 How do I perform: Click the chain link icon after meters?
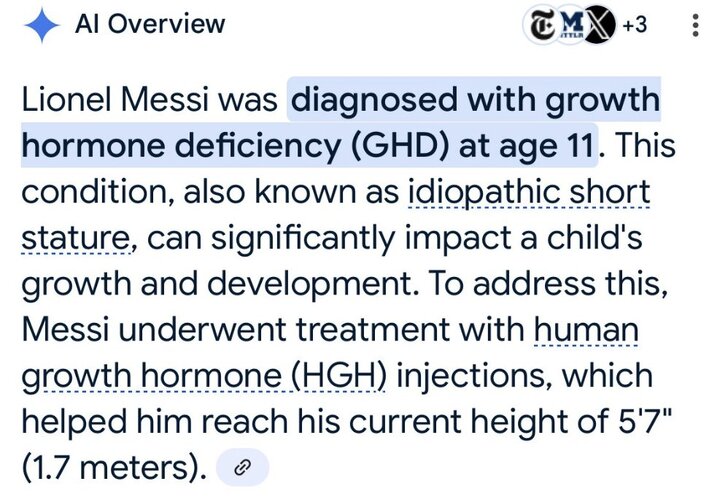[x=242, y=468]
